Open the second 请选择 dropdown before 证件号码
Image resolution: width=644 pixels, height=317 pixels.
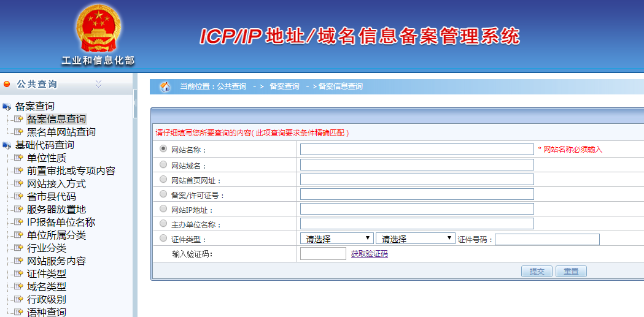click(x=415, y=239)
